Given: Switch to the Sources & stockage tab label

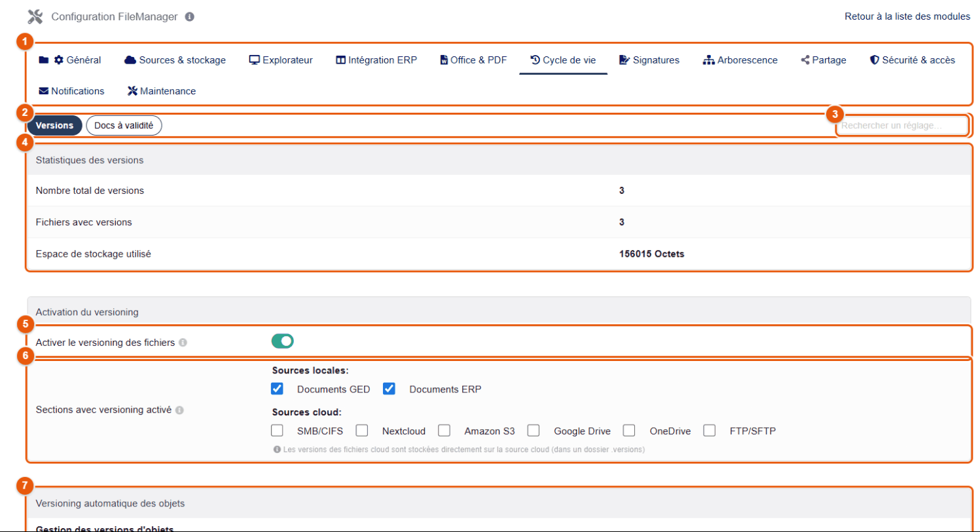Looking at the screenshot, I should [182, 60].
